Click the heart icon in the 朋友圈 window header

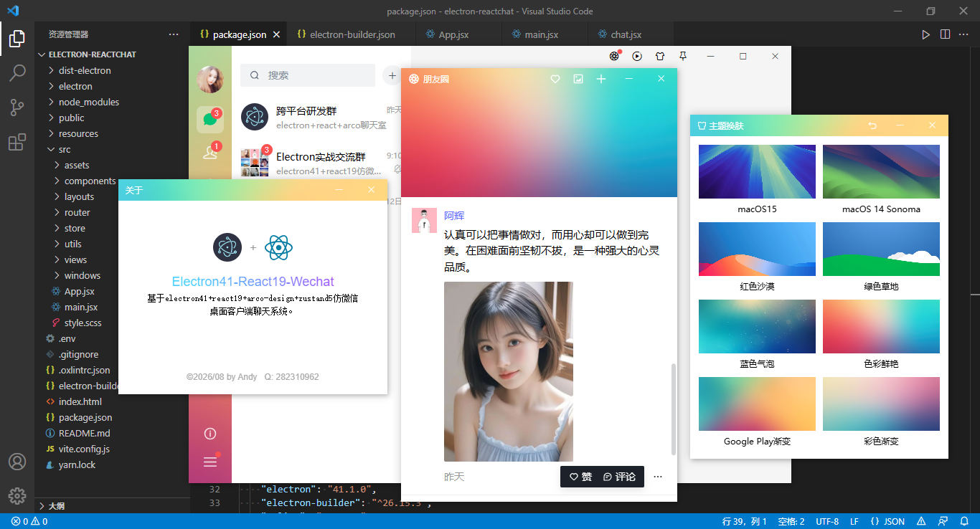coord(555,79)
